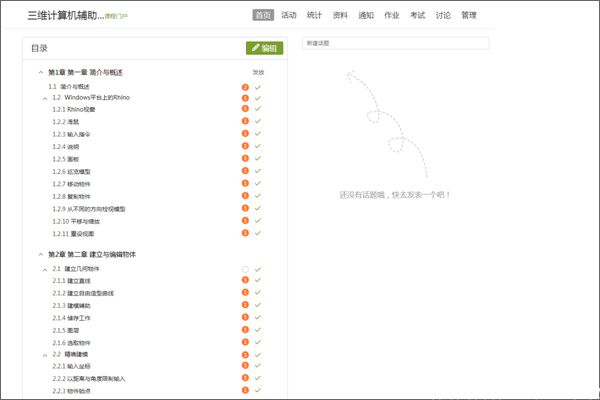Collapse the 第1章 简介与概述 chapter
The width and height of the screenshot is (600, 400).
pyautogui.click(x=40, y=73)
